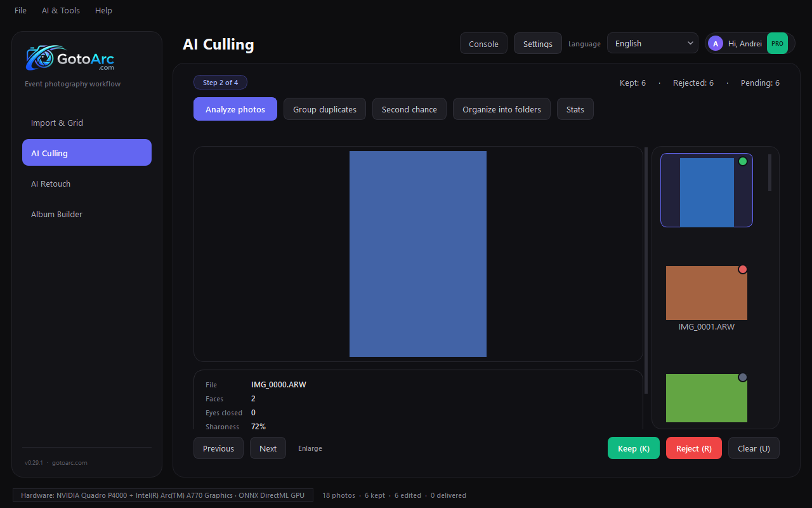Click the thumbnail list scrollbar

click(x=770, y=173)
